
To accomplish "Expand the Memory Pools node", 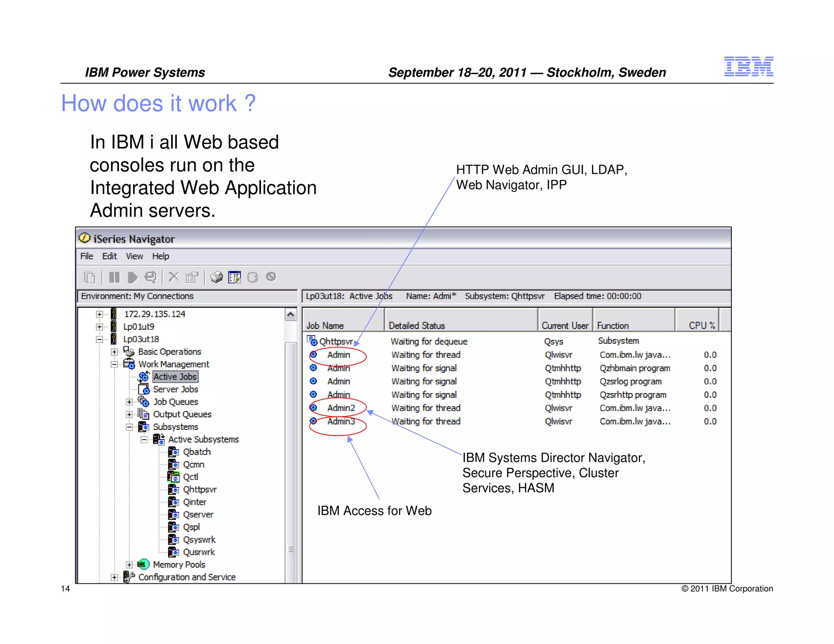I will tap(129, 565).
